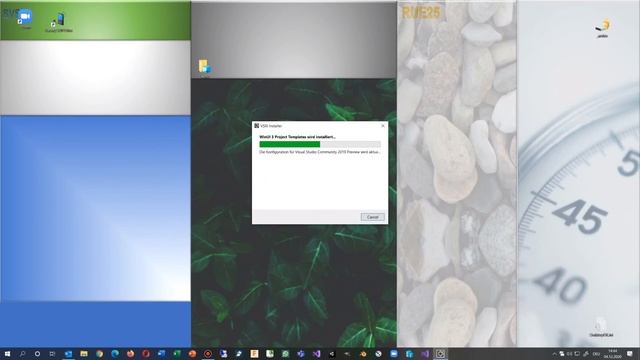Open the phone device desktop shortcut
This screenshot has height=360, width=640.
click(x=59, y=22)
